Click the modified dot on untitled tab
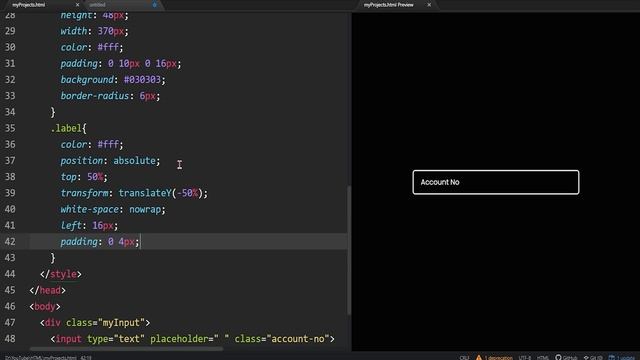The width and height of the screenshot is (640, 360). click(x=154, y=5)
